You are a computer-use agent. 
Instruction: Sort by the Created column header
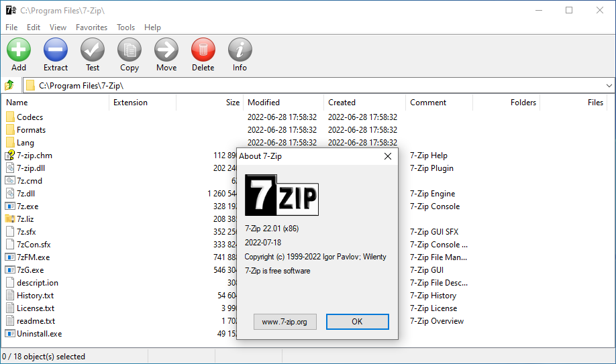(x=364, y=103)
